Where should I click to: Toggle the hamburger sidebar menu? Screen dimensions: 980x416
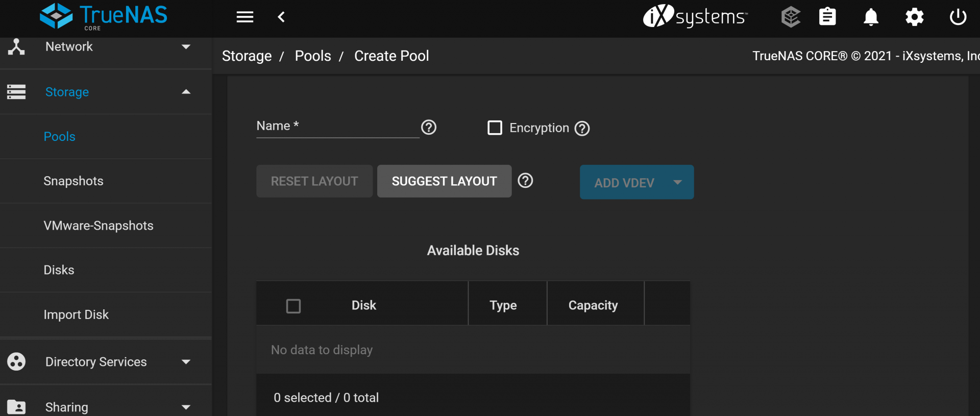[x=245, y=17]
